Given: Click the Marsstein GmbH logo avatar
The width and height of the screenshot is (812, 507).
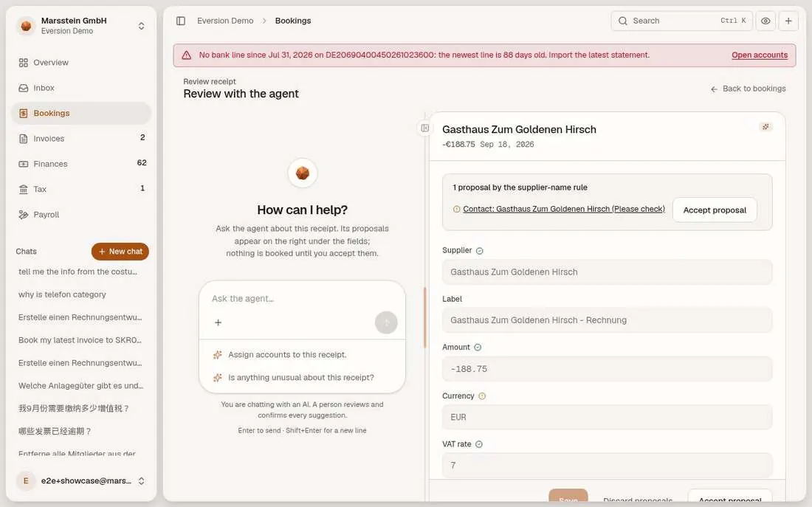Looking at the screenshot, I should [x=26, y=26].
